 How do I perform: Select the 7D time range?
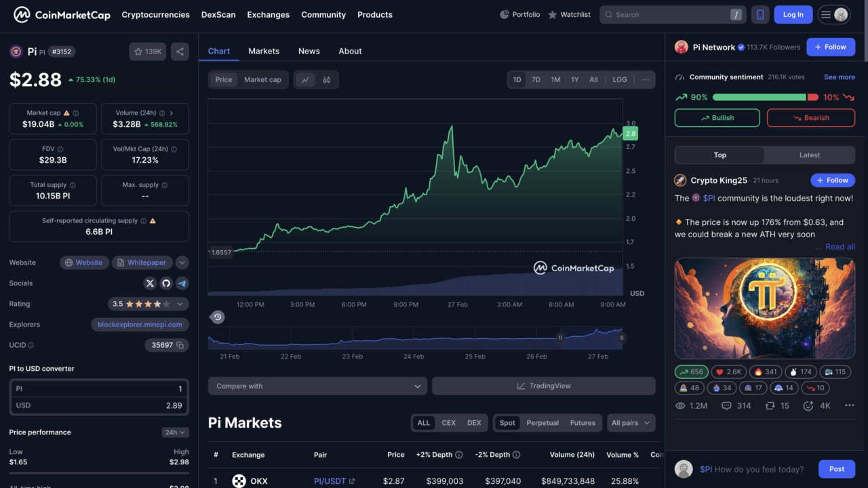click(x=536, y=80)
